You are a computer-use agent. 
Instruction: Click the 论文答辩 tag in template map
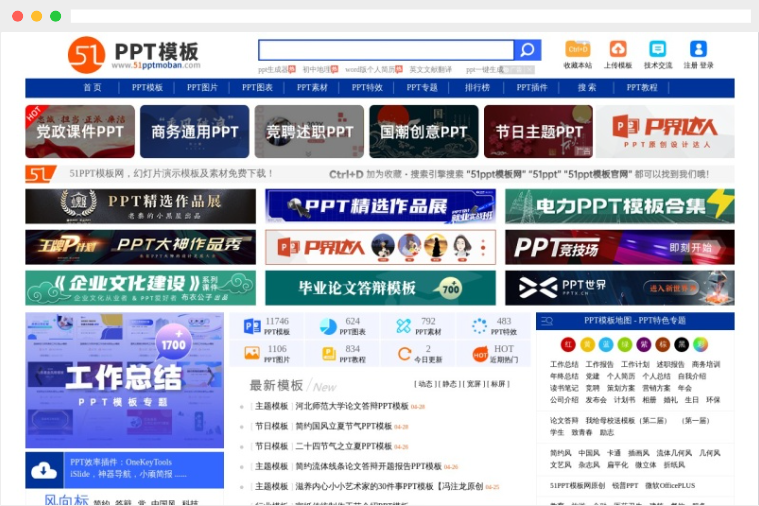564,420
